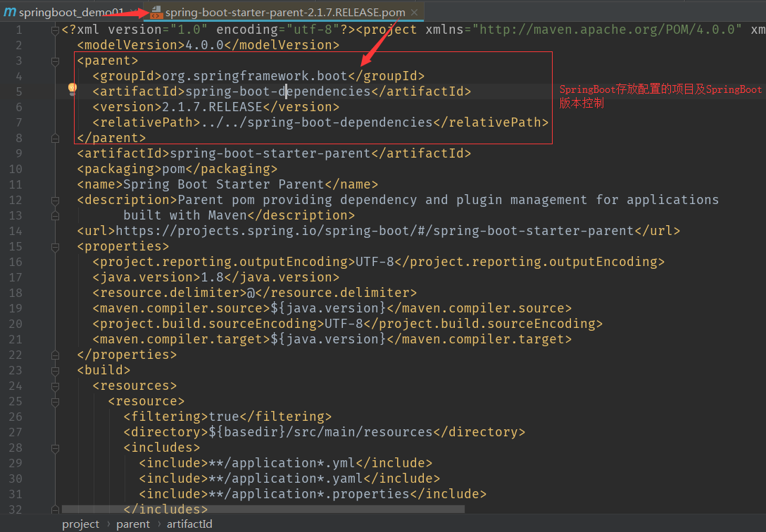Click the horizontal scrollbar of the editor

pyautogui.click(x=263, y=509)
